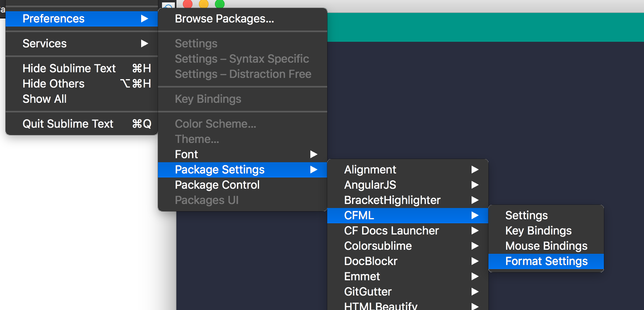644x310 pixels.
Task: Click Theme… entry
Action: point(243,139)
